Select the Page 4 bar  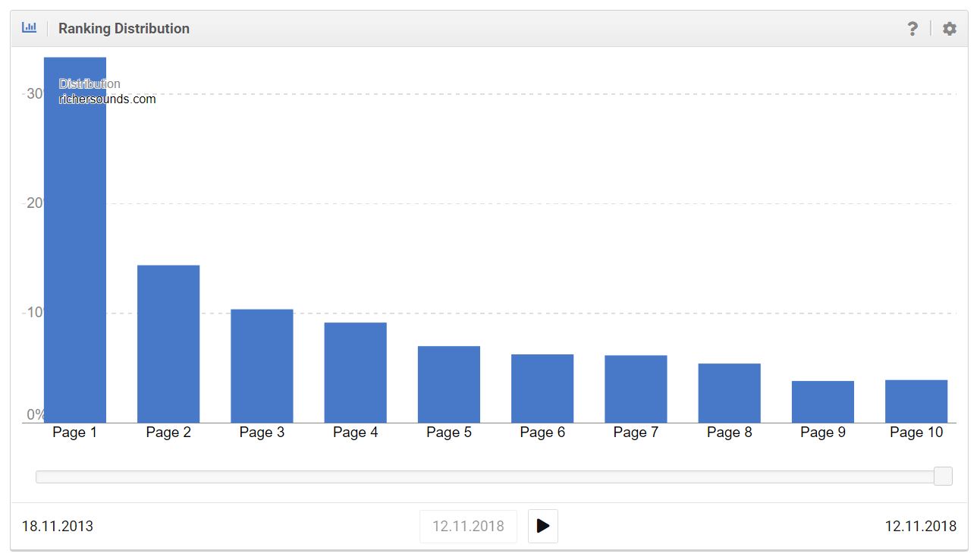click(x=355, y=373)
